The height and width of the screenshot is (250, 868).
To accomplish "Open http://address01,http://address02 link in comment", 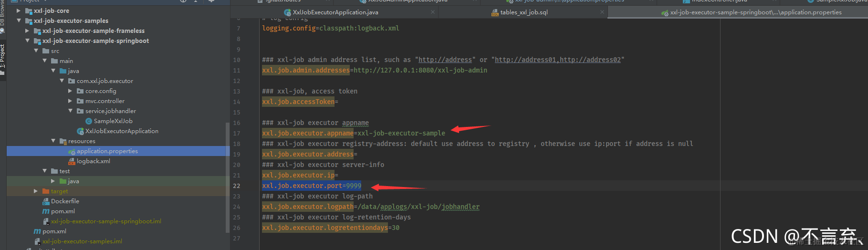I will tap(558, 60).
